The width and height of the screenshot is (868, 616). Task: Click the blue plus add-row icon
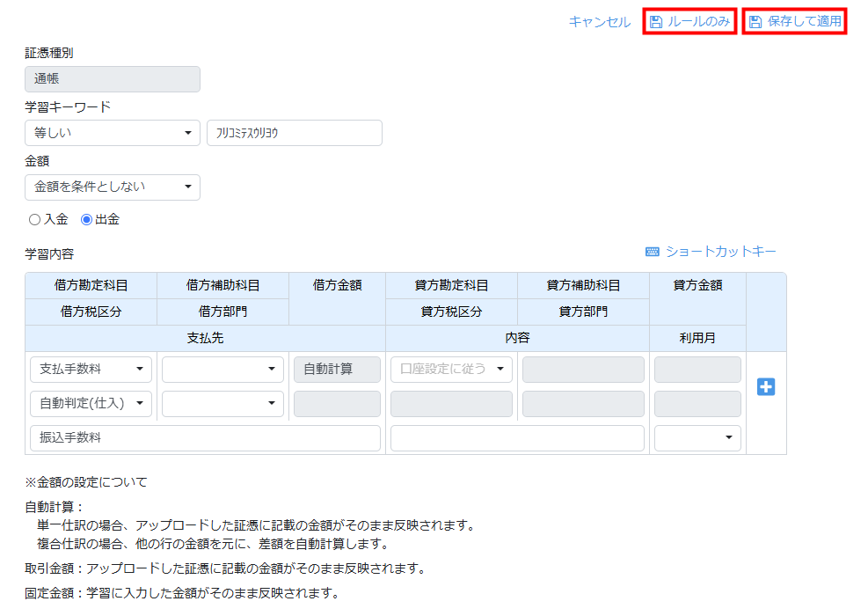pyautogui.click(x=766, y=387)
